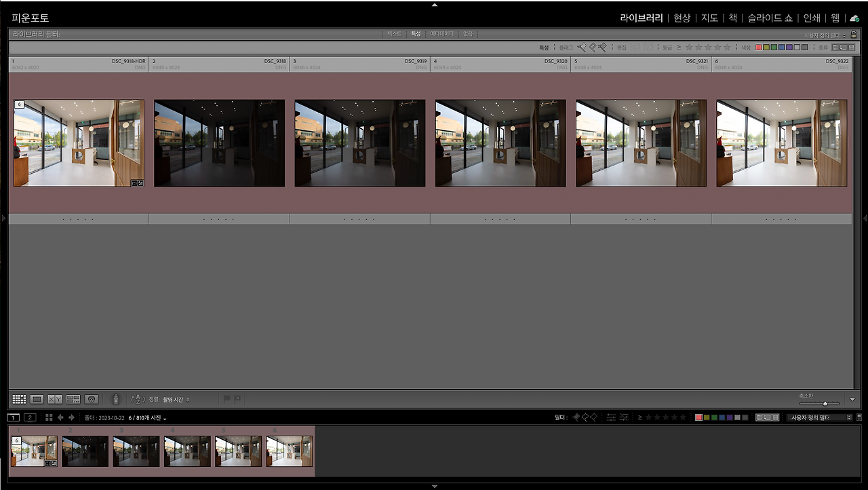
Task: Open the 인쇄 module
Action: 812,18
